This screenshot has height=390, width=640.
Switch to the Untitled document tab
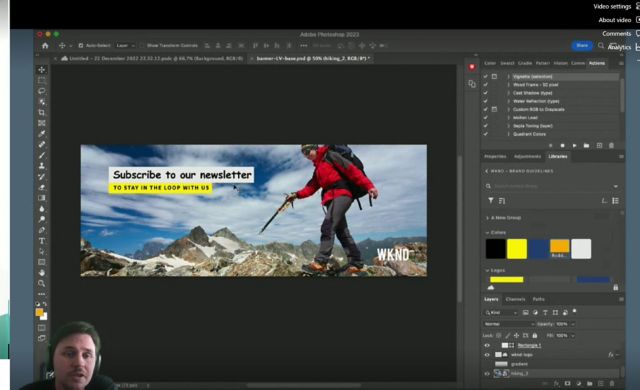coord(152,59)
